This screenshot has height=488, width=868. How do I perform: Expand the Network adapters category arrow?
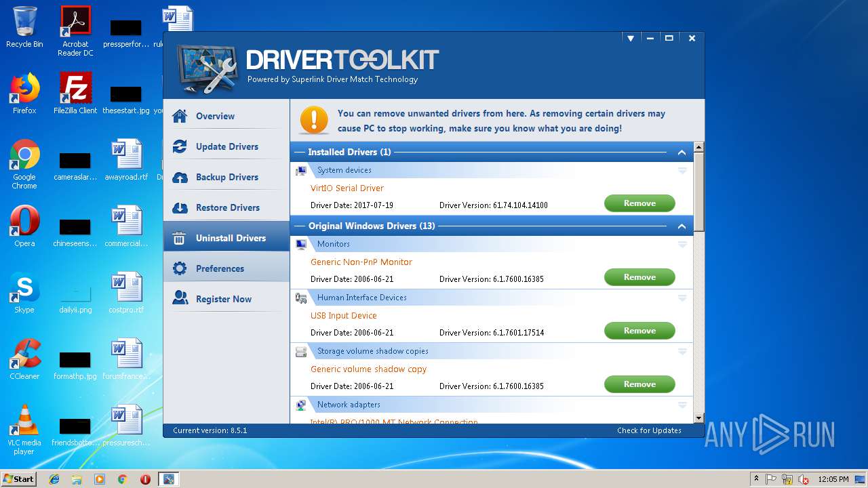click(682, 405)
